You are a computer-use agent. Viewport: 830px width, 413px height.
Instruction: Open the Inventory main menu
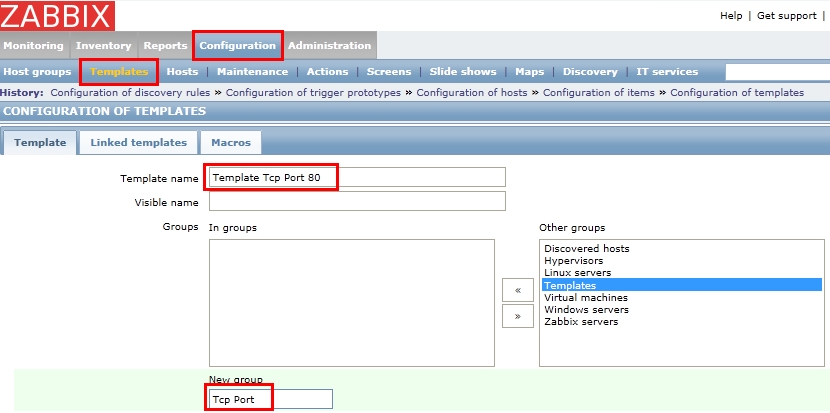[103, 46]
